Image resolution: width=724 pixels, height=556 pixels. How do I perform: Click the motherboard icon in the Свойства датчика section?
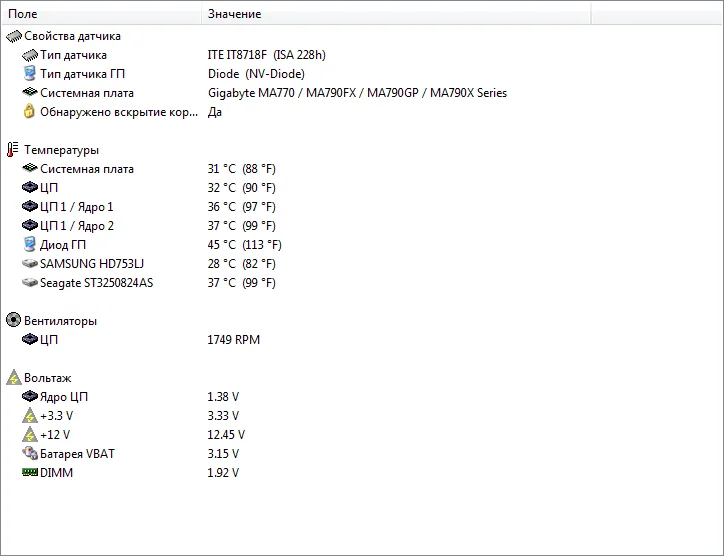[30, 92]
